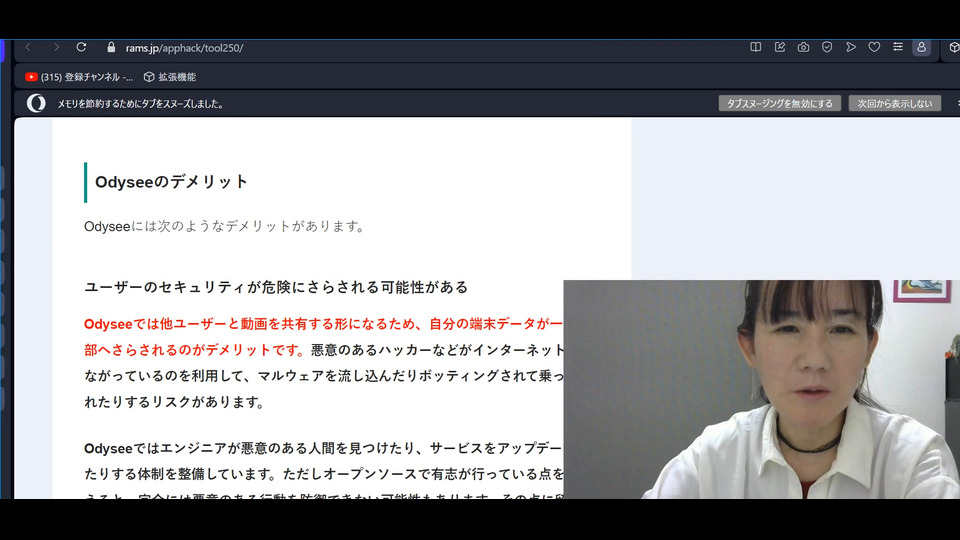Click the Odyseeのデメリット heading
Screen dimensions: 960x540
(x=171, y=182)
